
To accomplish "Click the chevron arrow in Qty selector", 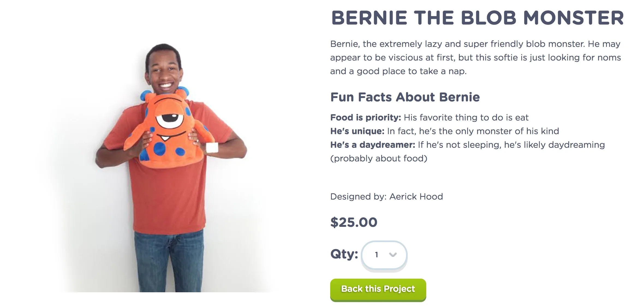I will 393,255.
